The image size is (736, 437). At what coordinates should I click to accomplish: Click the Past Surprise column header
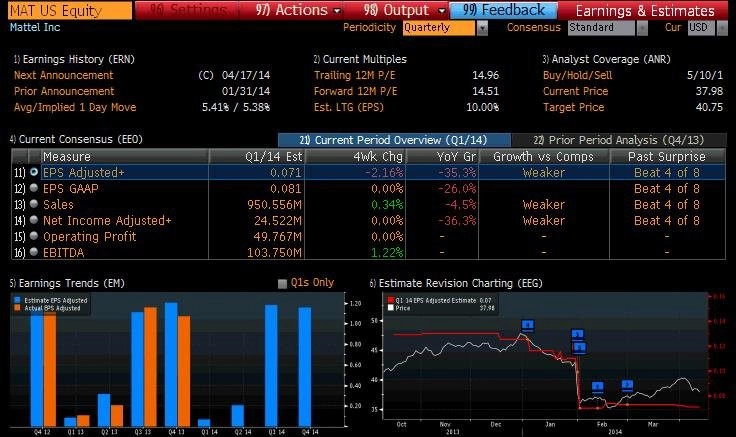point(667,156)
